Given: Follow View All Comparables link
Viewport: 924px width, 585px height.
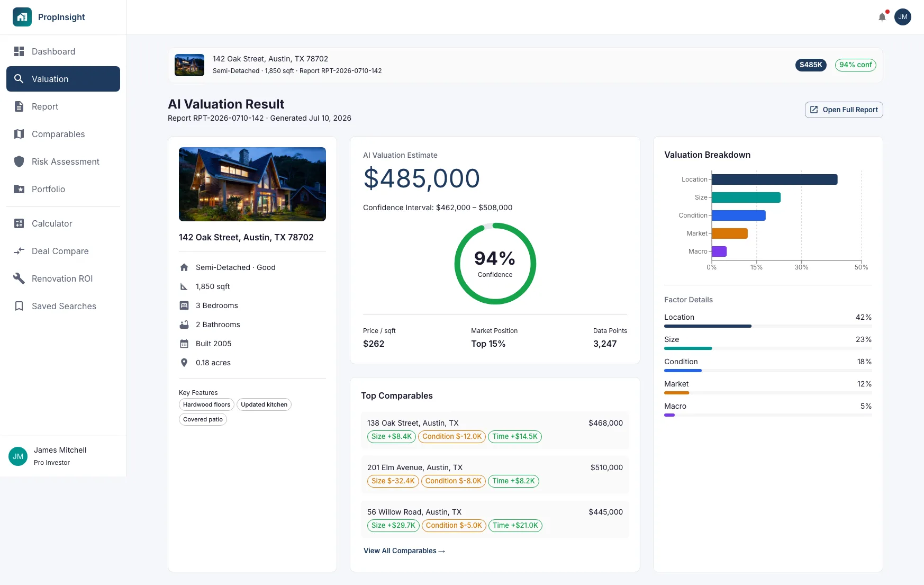Looking at the screenshot, I should 404,551.
